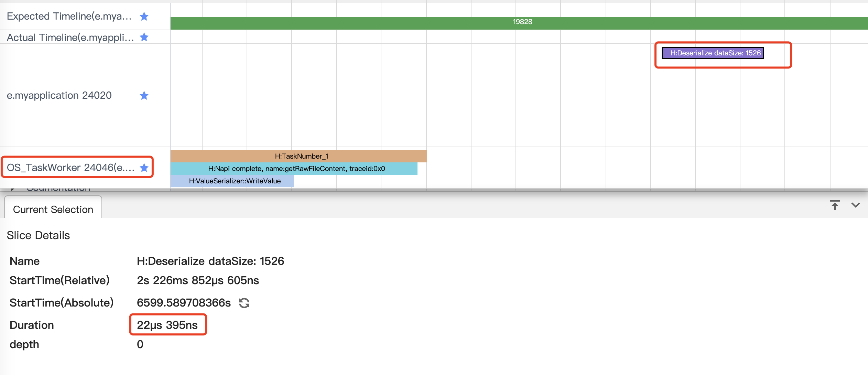Click the Actual Timeline row label

point(70,37)
